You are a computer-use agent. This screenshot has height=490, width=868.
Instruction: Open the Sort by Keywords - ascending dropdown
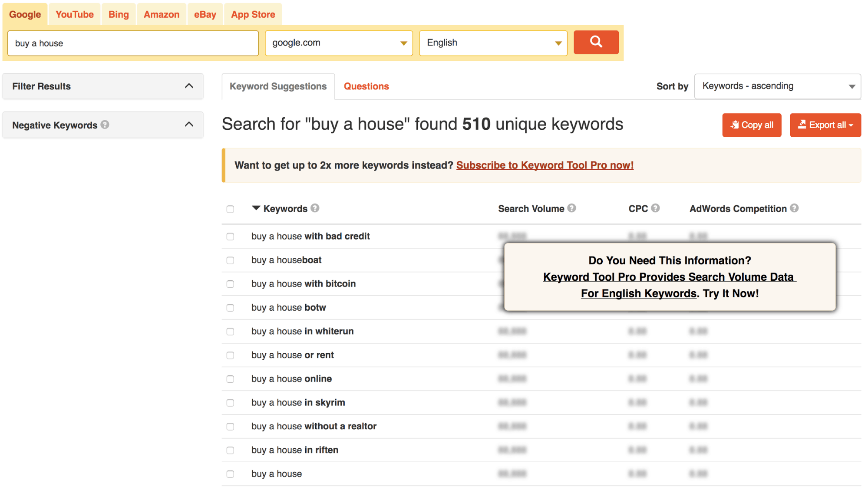(777, 86)
